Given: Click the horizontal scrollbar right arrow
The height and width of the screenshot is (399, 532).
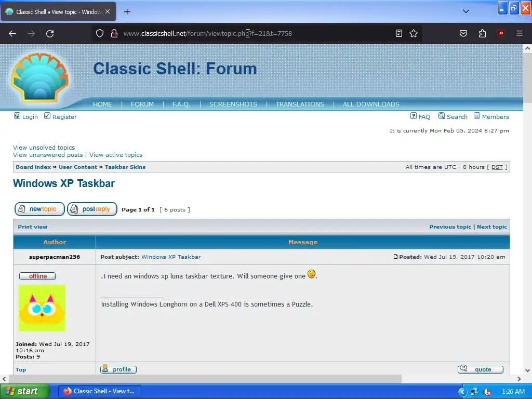Looking at the screenshot, I should click(519, 379).
